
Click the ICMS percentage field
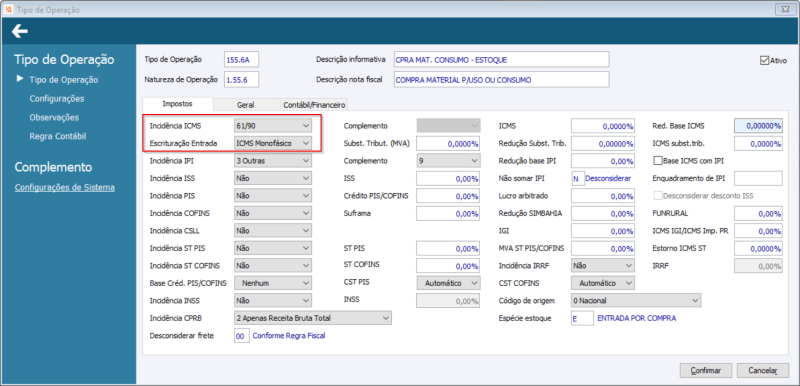[603, 126]
